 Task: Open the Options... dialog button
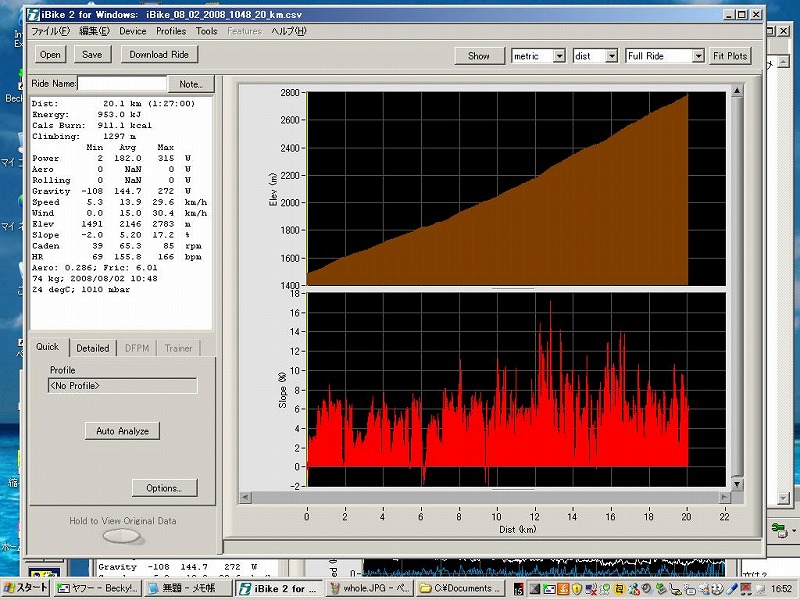coord(164,488)
